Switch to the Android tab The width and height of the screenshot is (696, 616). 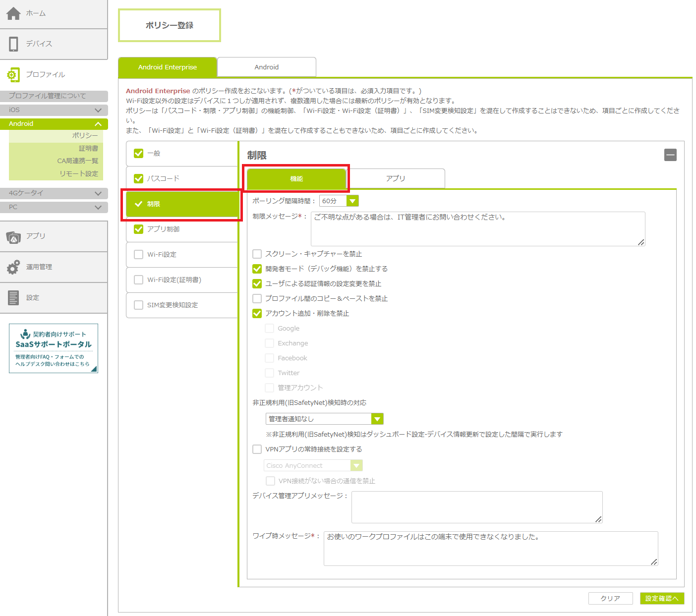point(266,67)
